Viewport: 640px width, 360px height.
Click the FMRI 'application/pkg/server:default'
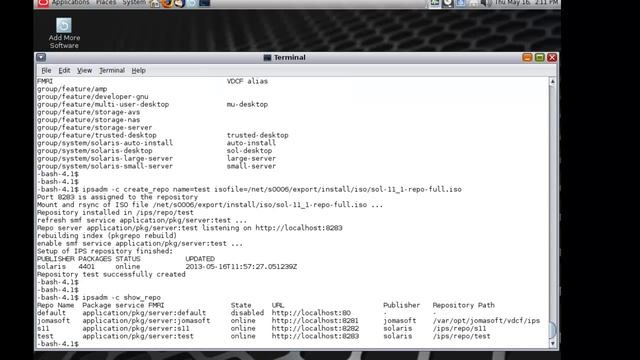[144, 313]
